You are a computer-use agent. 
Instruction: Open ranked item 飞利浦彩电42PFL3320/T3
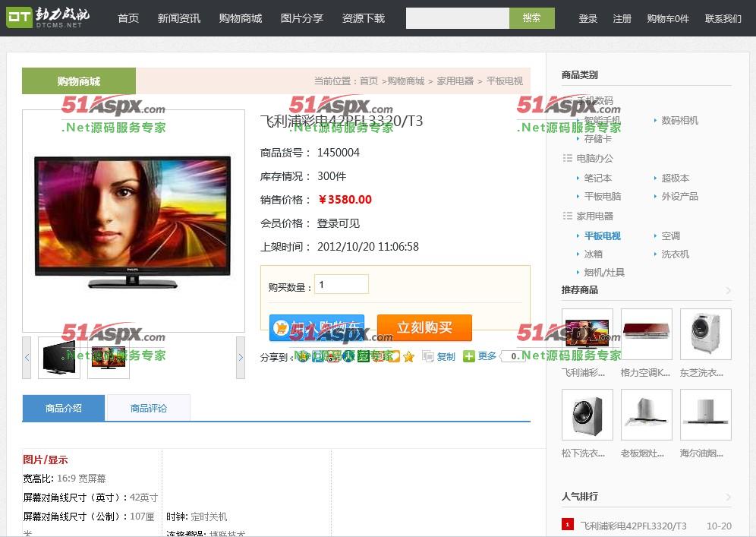click(633, 526)
